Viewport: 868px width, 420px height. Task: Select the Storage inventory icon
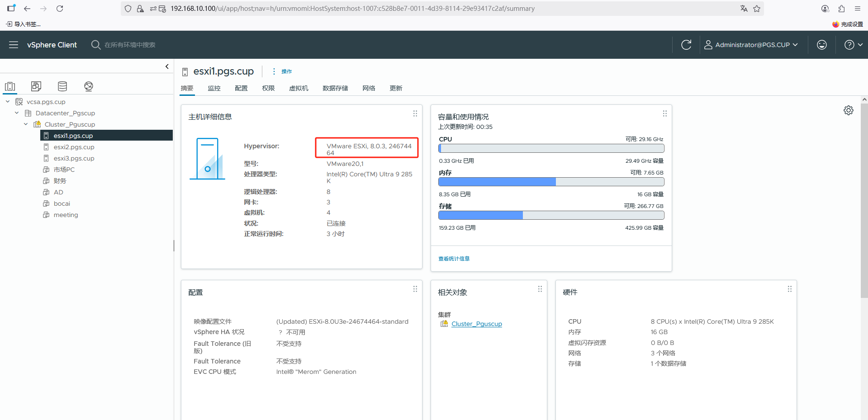[62, 86]
